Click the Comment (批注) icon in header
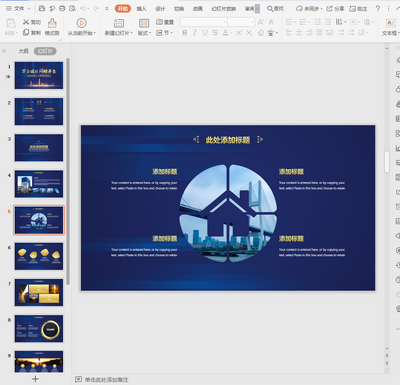 [352, 8]
